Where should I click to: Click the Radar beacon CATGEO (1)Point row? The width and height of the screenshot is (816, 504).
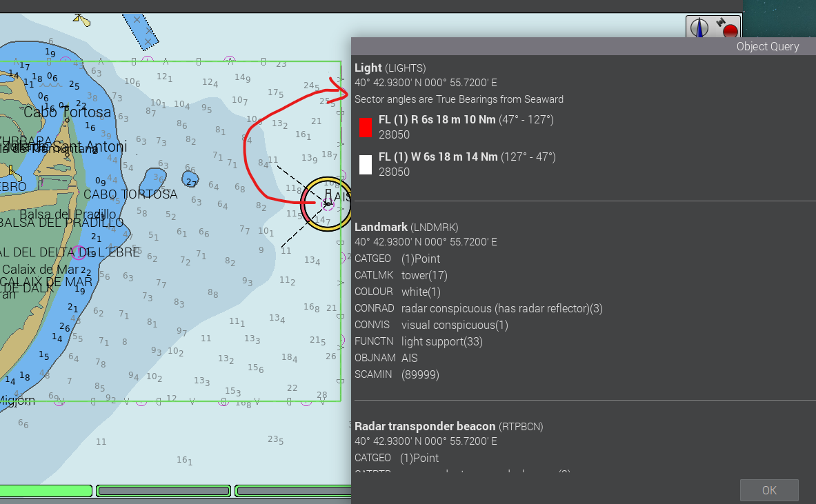397,458
